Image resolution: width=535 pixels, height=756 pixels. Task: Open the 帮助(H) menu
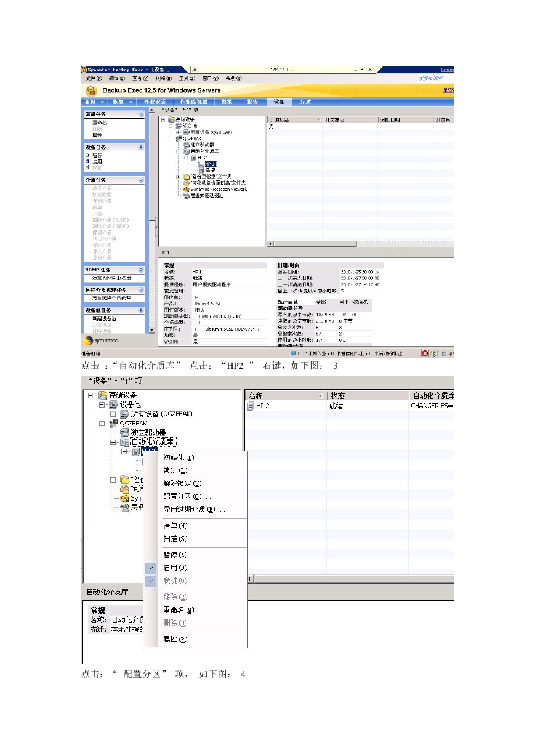(x=234, y=78)
